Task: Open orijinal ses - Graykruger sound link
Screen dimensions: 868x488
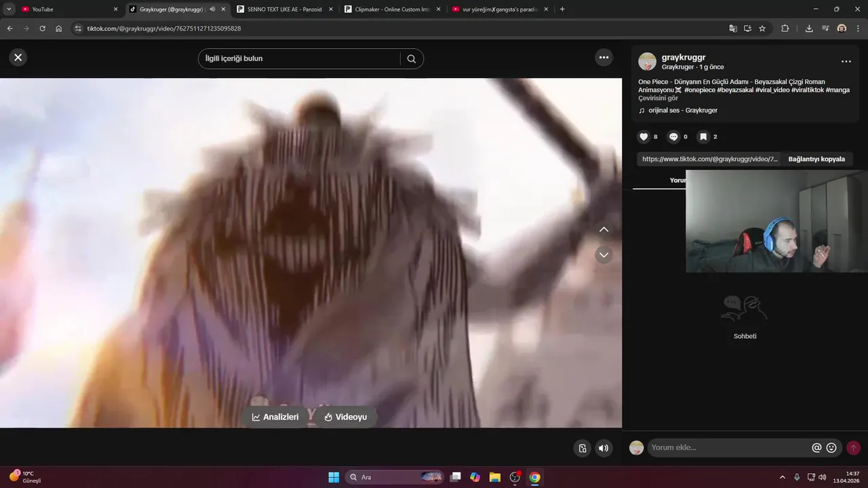Action: click(682, 110)
